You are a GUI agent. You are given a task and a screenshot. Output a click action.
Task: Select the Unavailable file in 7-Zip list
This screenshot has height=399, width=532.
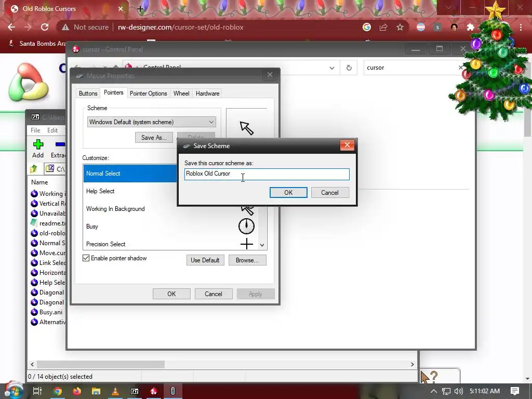[x=48, y=214]
